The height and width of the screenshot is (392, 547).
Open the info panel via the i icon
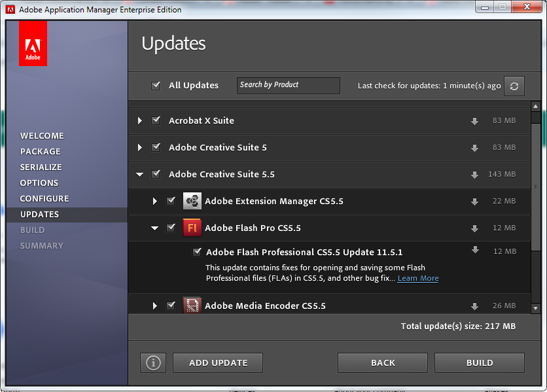(152, 363)
